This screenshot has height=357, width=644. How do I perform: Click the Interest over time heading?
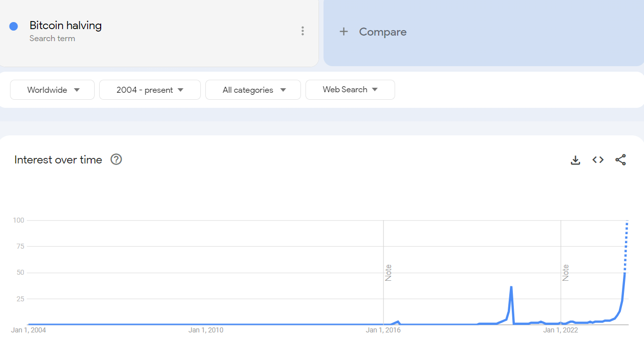[x=58, y=160]
